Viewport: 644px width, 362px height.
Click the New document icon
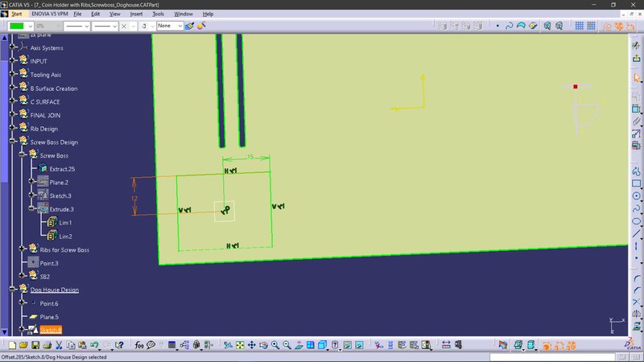click(12, 345)
